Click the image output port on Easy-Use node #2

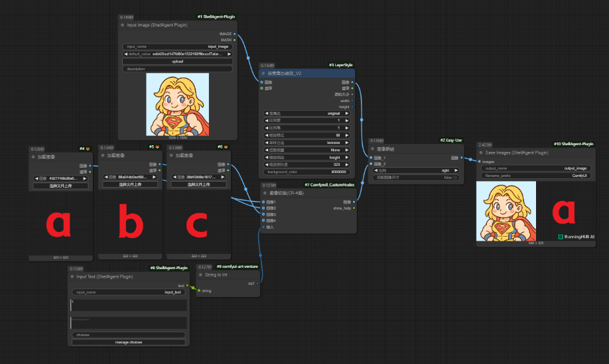[462, 158]
